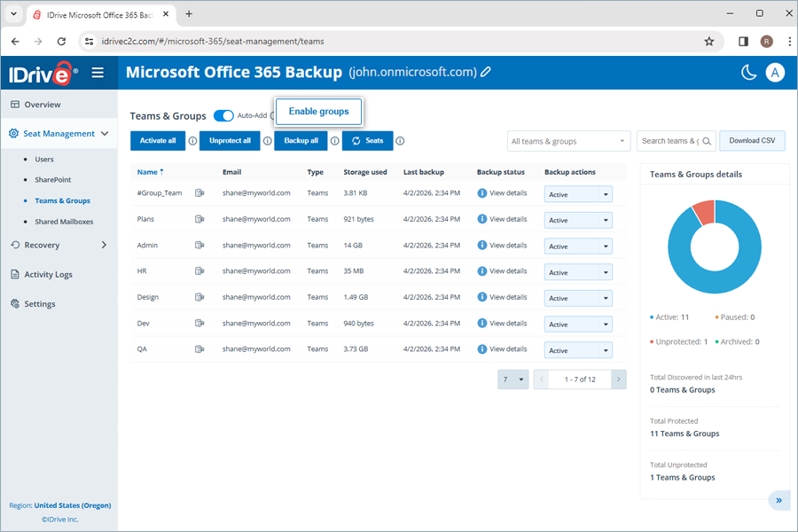Click the Download CSV button

click(x=751, y=141)
